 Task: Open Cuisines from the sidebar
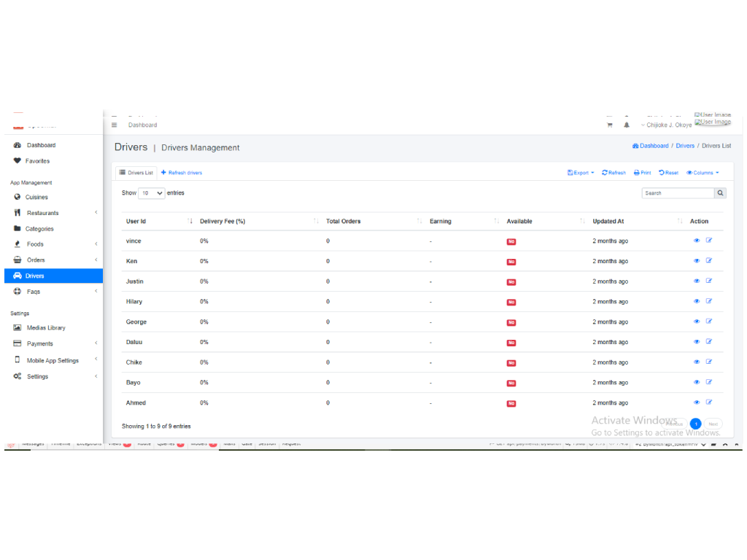(x=36, y=197)
